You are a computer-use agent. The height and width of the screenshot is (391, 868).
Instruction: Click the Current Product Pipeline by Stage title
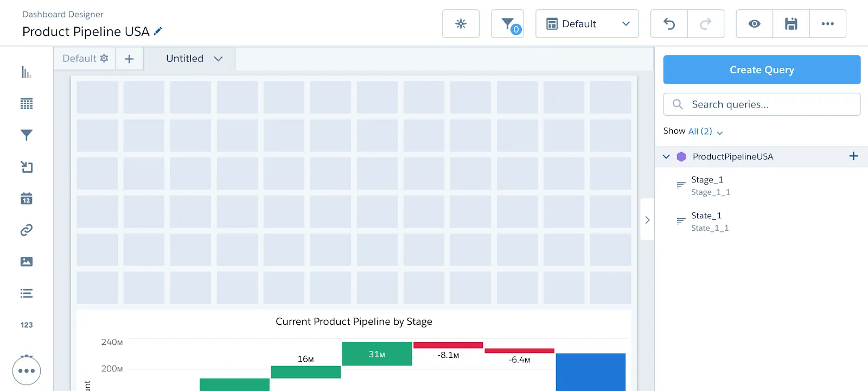click(x=354, y=321)
